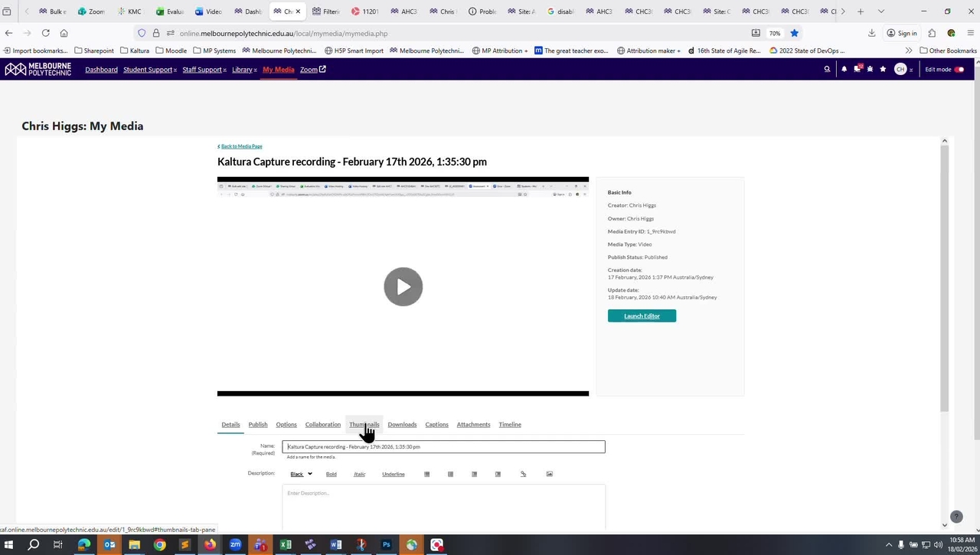Apply Italic formatting in description editor
980x555 pixels.
tap(359, 474)
